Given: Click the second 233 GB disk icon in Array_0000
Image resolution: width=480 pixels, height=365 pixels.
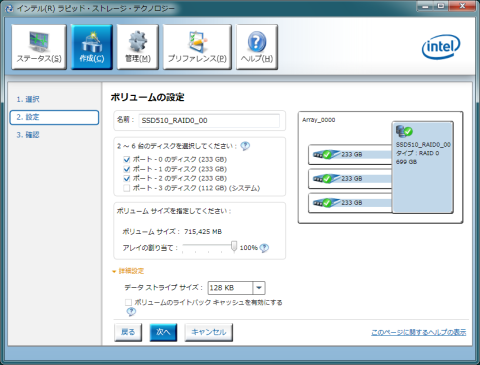Looking at the screenshot, I should coord(326,178).
